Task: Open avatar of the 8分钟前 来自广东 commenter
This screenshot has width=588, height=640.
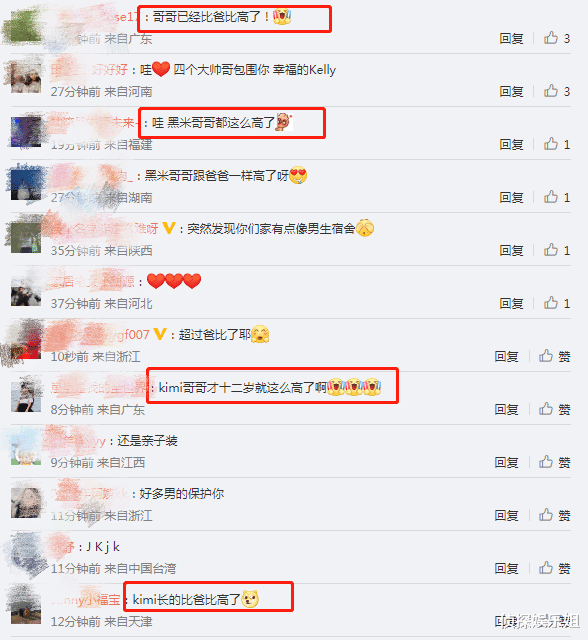Action: (x=26, y=396)
